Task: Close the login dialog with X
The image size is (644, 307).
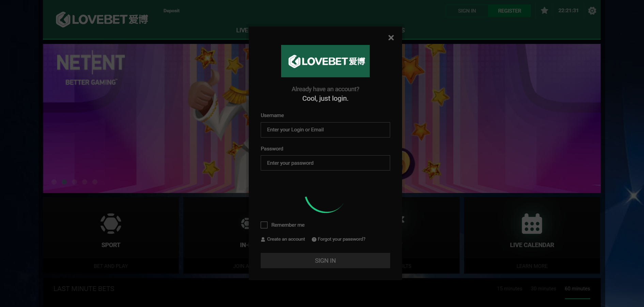Action: tap(391, 38)
